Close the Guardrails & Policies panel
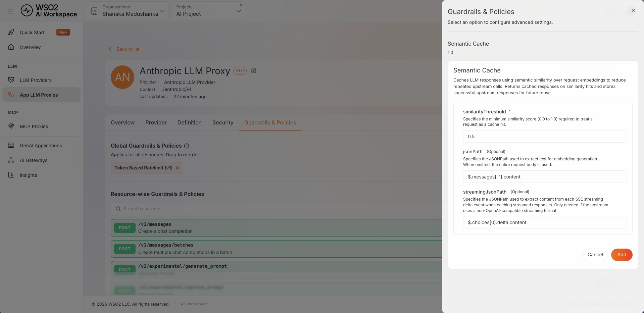This screenshot has width=644, height=313. click(633, 10)
